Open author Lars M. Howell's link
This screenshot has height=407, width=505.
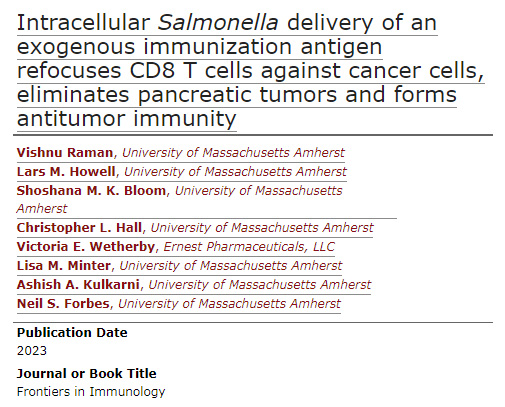point(66,172)
